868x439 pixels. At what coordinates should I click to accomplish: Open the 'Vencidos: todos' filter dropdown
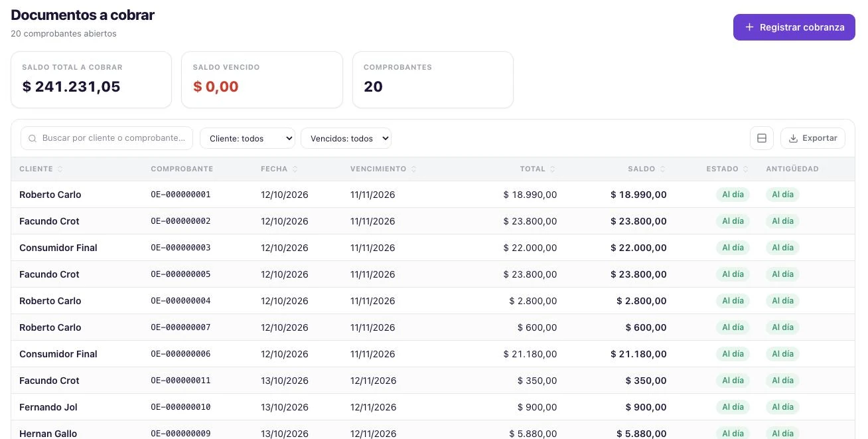tap(346, 138)
